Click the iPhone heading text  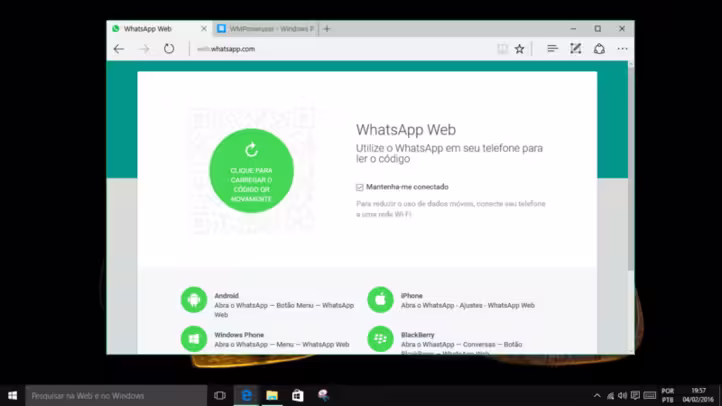click(x=412, y=296)
